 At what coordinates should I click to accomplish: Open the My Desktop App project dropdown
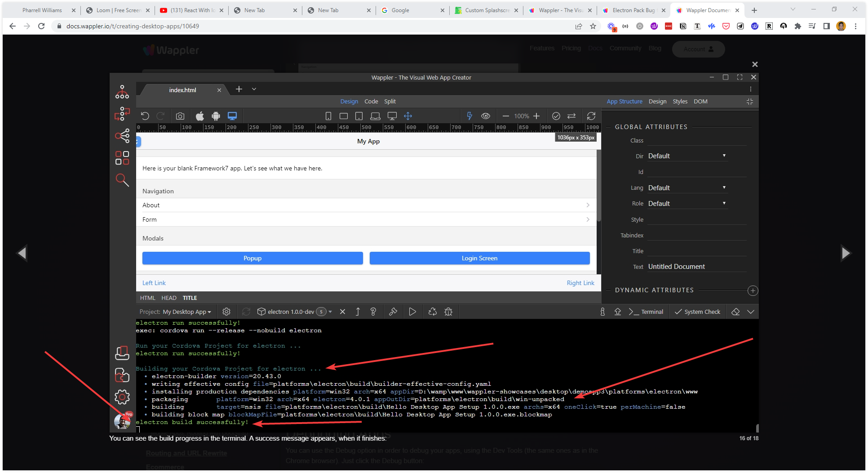[x=187, y=312]
